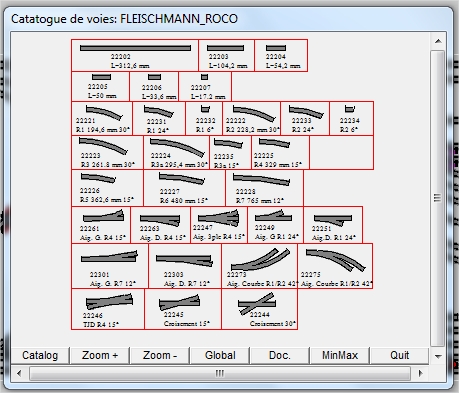Click the Zoom + button

tap(100, 355)
